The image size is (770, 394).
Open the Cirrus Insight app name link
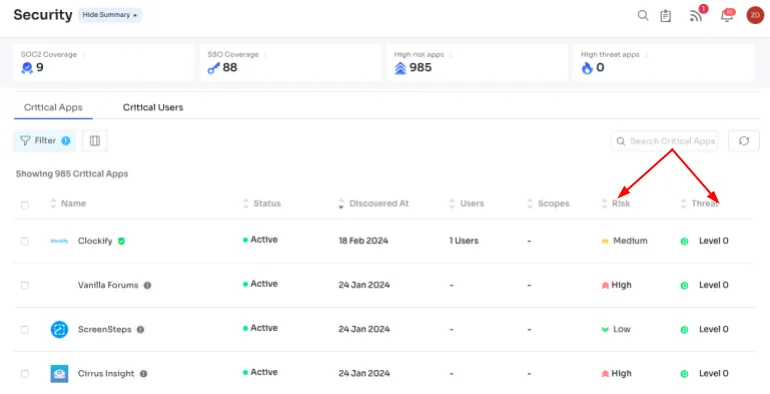click(x=106, y=374)
